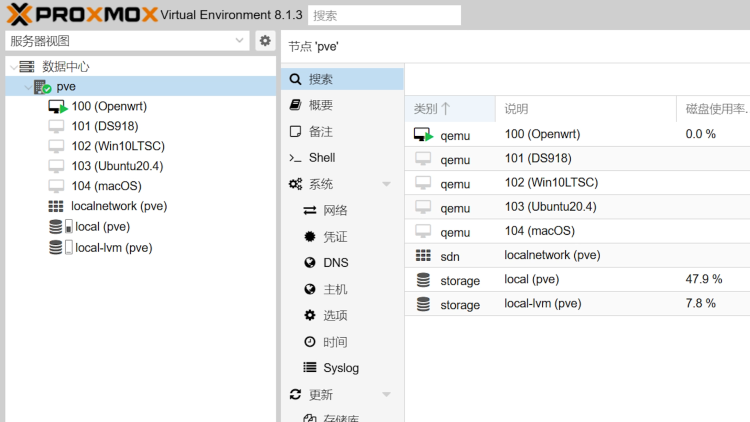Click the note icon beside 备注

coord(296,131)
